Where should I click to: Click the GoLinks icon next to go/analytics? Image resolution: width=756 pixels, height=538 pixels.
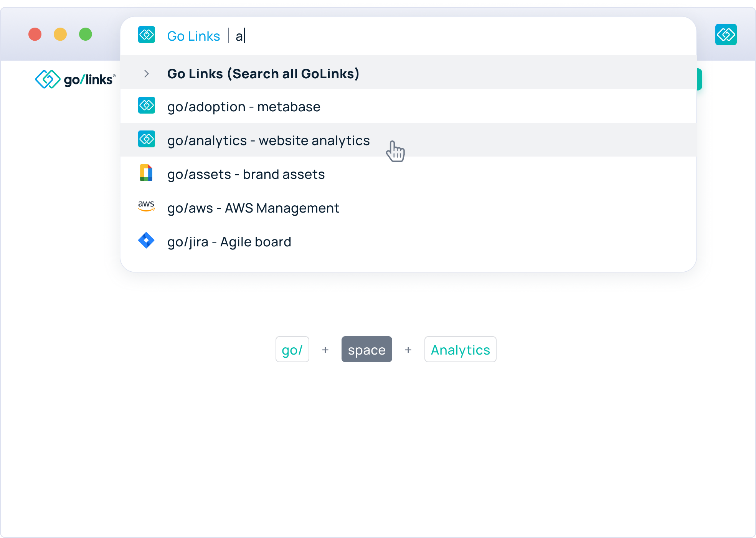(146, 139)
